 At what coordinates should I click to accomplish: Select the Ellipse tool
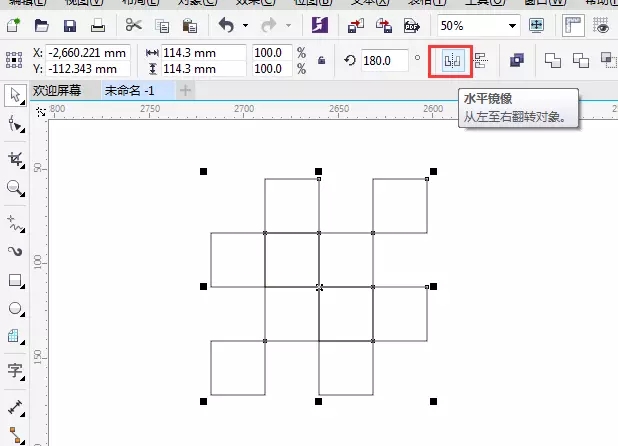[x=16, y=308]
